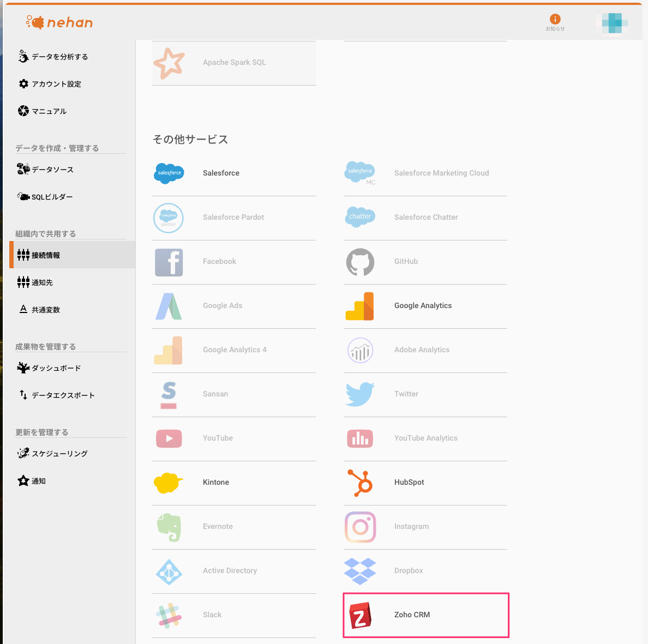Select the Kintone label
648x644 pixels.
[x=215, y=482]
